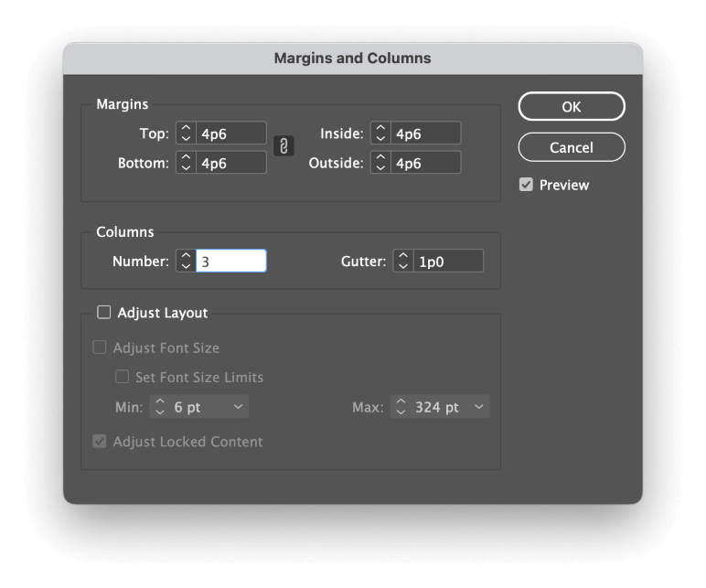The width and height of the screenshot is (706, 588).
Task: Confirm the dialog with the OK button
Action: point(572,107)
